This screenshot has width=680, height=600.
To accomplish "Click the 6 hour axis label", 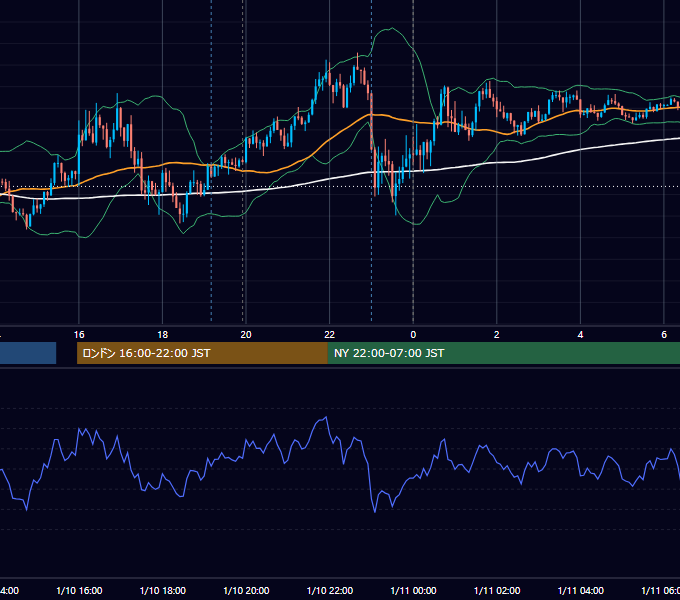I will click(664, 335).
